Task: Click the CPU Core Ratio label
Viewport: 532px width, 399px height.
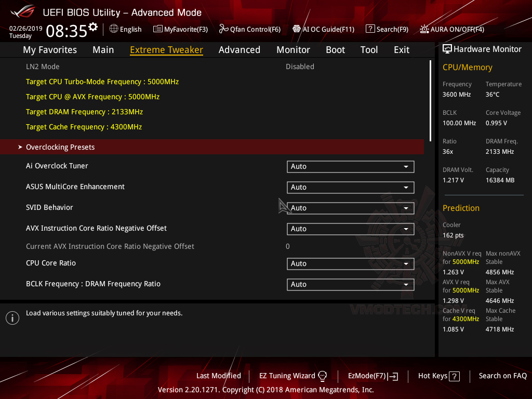Action: click(x=51, y=263)
